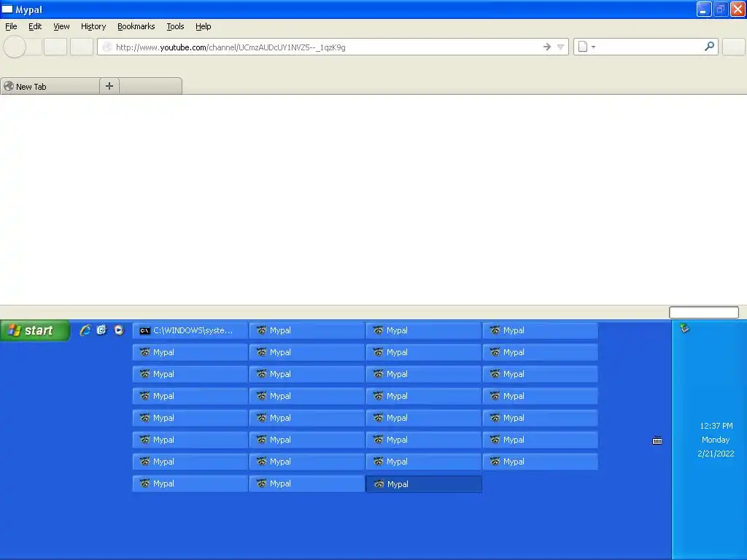The height and width of the screenshot is (560, 747).
Task: Minimize the Mypal window
Action: [x=704, y=9]
